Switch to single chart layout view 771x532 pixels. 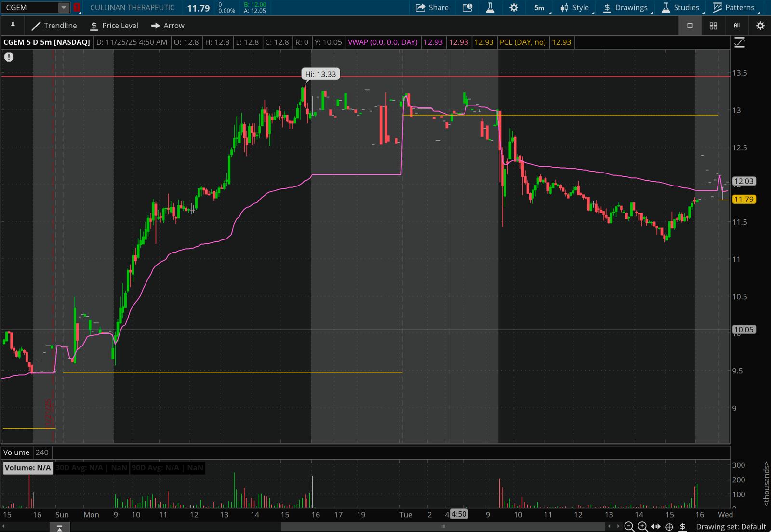point(690,26)
